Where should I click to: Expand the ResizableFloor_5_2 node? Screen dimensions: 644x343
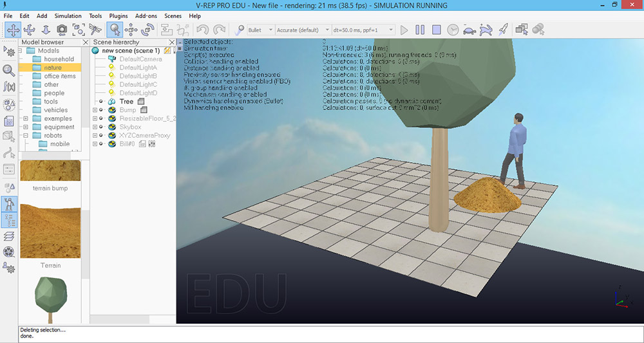click(x=95, y=118)
